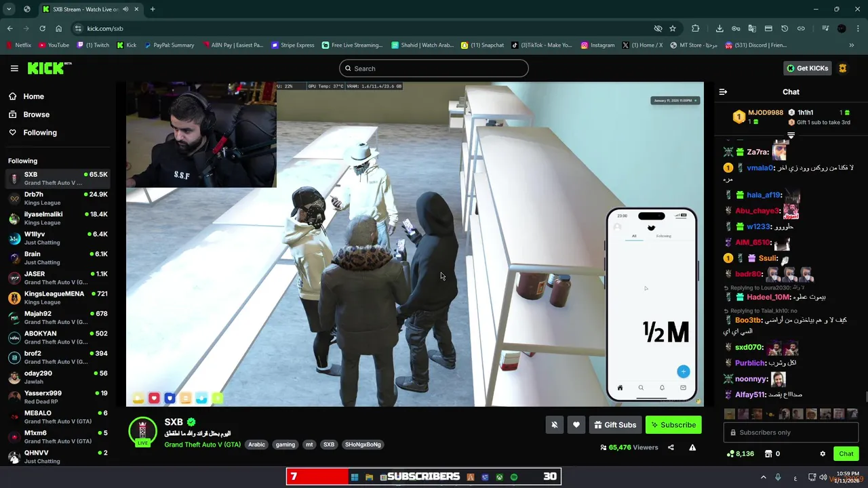Toggle follow heart button

[576, 425]
